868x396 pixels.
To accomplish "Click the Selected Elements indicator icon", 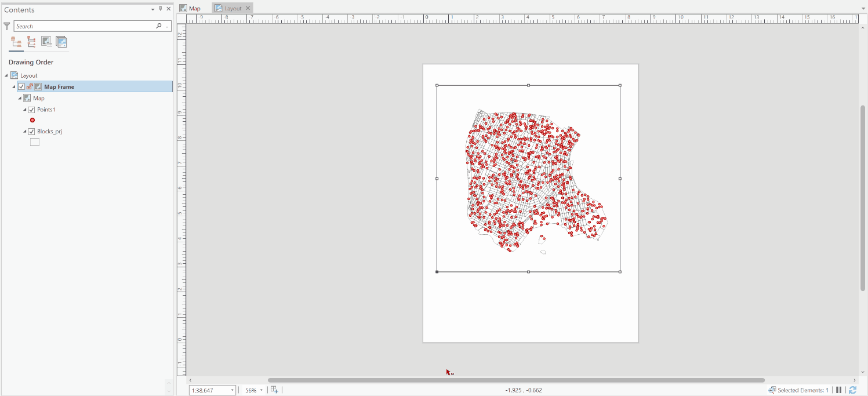I will pos(771,390).
